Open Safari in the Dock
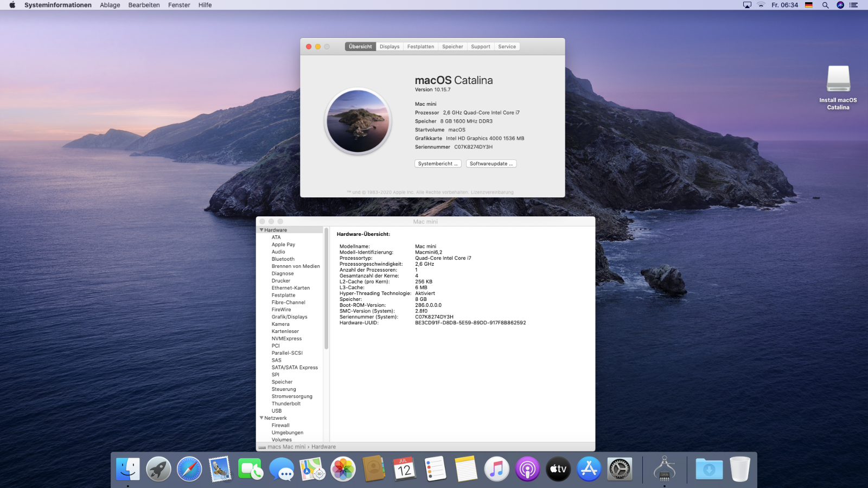This screenshot has height=488, width=868. [x=189, y=469]
